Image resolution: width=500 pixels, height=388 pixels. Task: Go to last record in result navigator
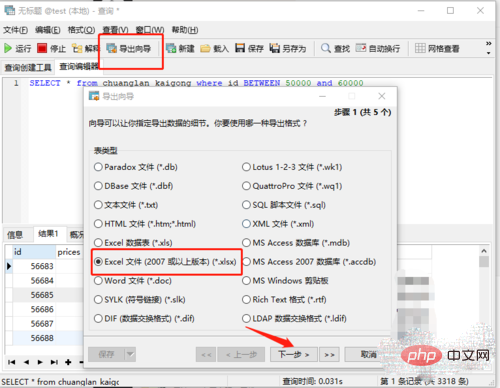click(x=54, y=362)
